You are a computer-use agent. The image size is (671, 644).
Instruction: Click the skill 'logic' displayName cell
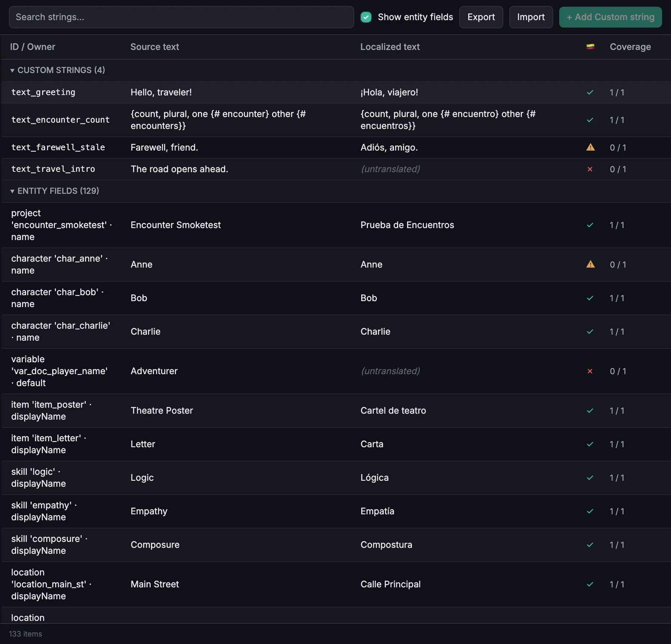(38, 478)
